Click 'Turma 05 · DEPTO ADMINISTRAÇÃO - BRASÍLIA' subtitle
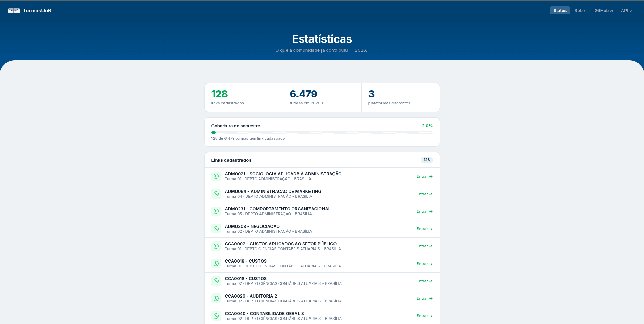 (268, 214)
